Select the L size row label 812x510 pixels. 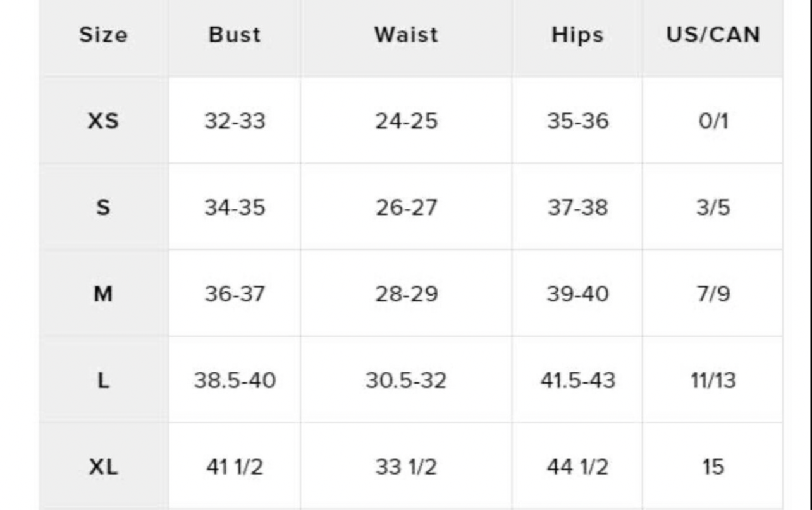(x=103, y=380)
